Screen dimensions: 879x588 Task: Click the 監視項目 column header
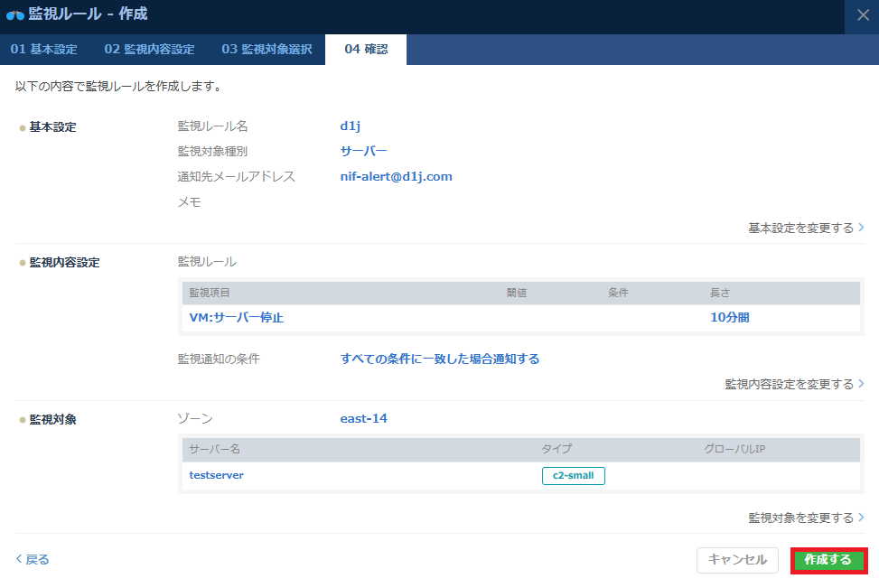[210, 293]
